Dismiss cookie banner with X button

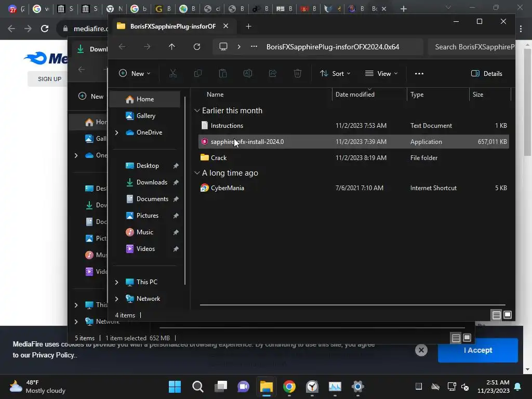pos(421,350)
